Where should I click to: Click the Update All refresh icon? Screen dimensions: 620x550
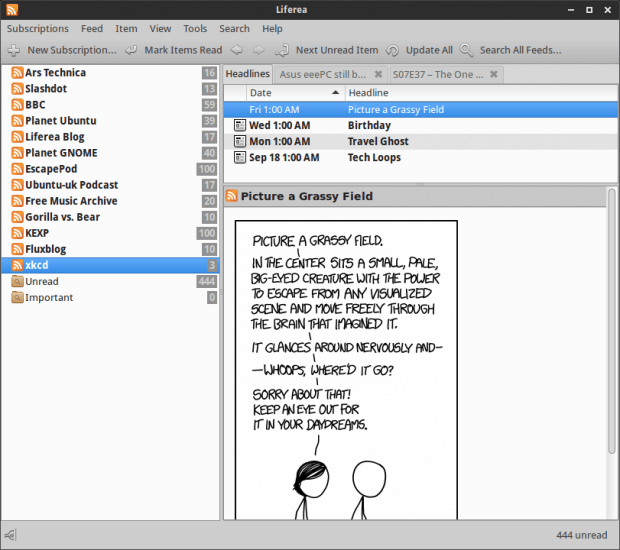[x=392, y=50]
